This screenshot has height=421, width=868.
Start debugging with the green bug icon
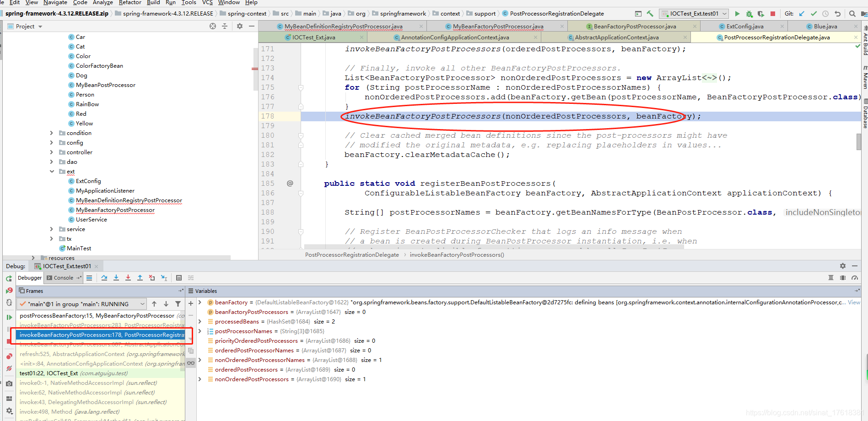(749, 14)
